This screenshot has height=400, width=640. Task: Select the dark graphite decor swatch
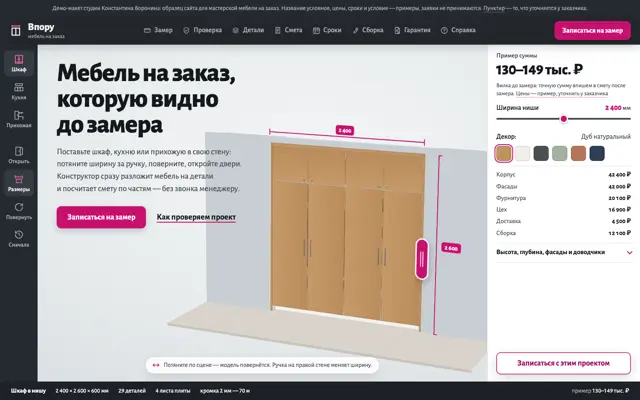point(541,153)
